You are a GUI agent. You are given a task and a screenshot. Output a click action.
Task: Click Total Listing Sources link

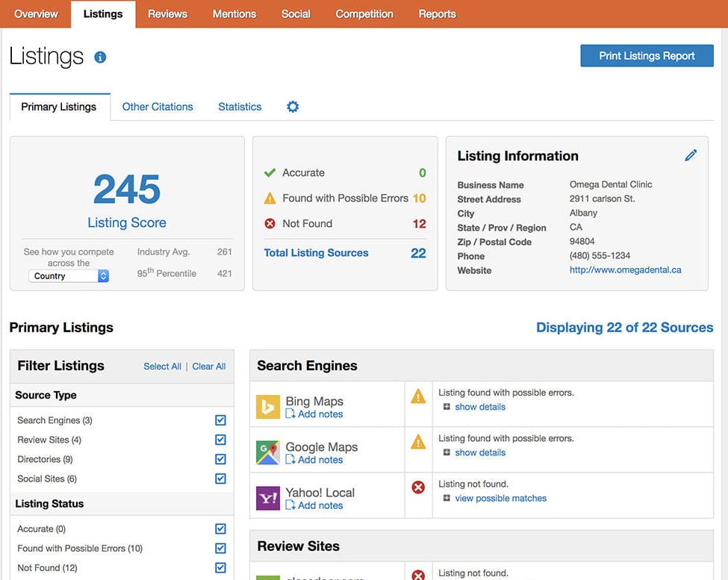coord(316,253)
